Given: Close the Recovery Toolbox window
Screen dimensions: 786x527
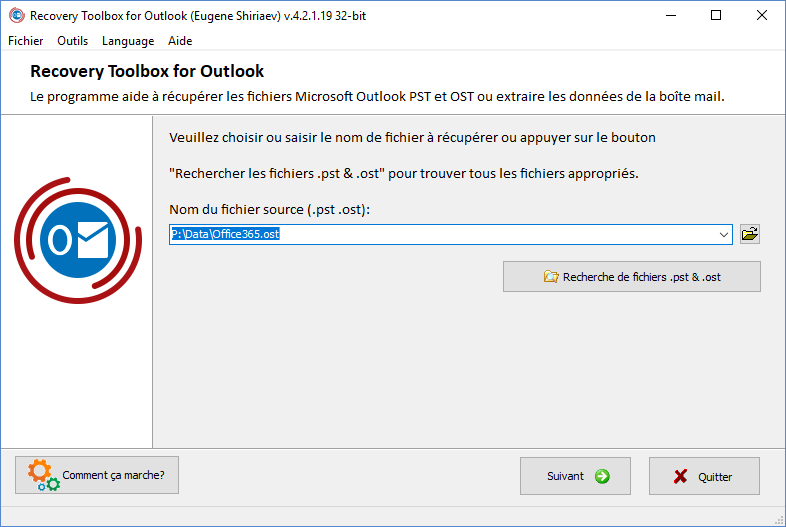Looking at the screenshot, I should click(x=761, y=16).
